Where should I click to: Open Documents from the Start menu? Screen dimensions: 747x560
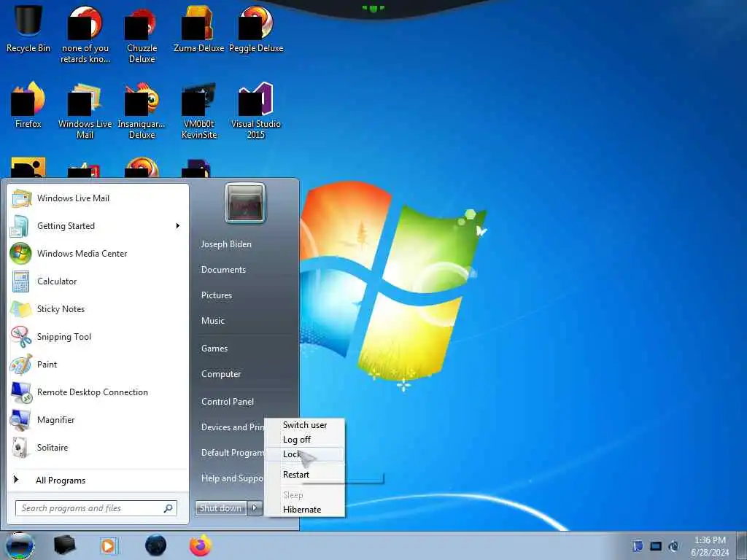223,270
